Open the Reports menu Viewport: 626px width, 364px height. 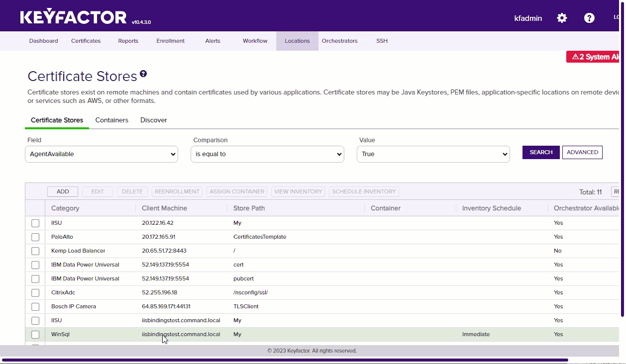(128, 41)
